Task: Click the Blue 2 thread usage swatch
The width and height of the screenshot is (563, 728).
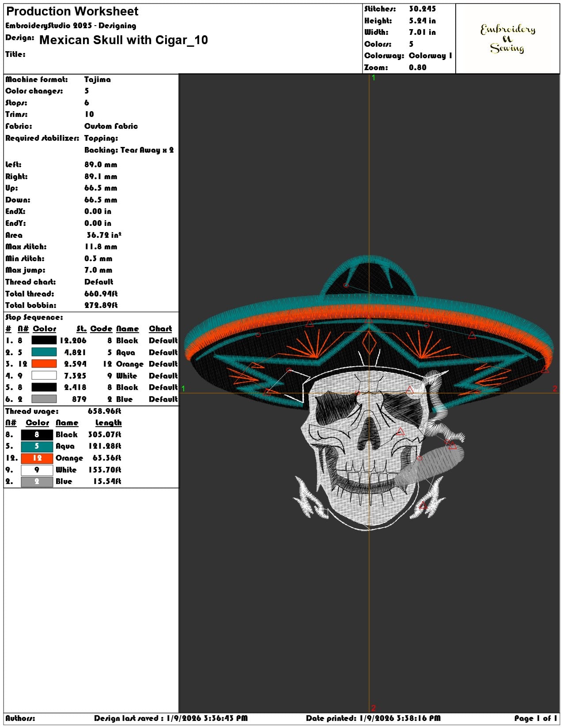Action: tap(37, 481)
